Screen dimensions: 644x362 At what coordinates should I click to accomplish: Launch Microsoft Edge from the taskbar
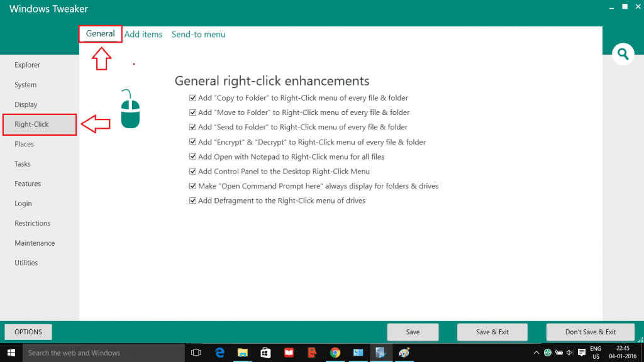click(219, 353)
